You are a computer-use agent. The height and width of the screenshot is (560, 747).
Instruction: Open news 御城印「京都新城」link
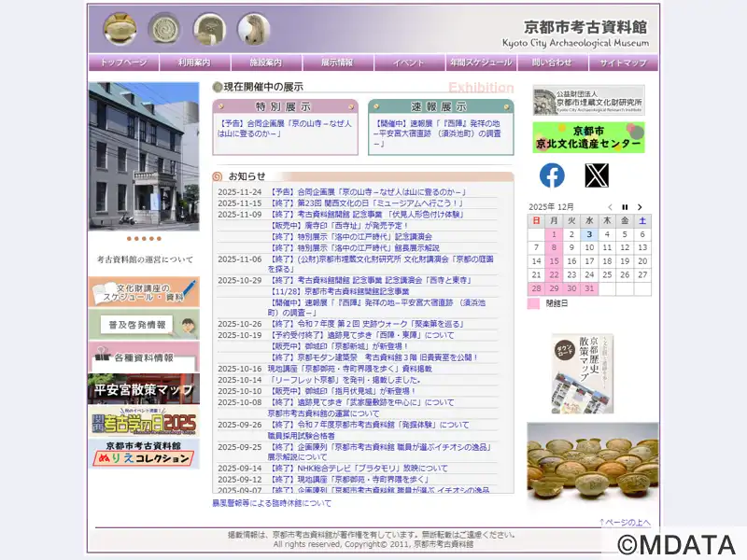click(338, 346)
